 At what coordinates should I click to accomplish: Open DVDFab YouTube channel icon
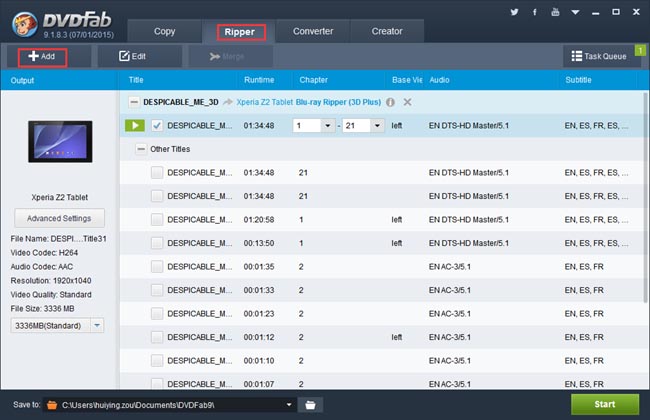click(555, 12)
